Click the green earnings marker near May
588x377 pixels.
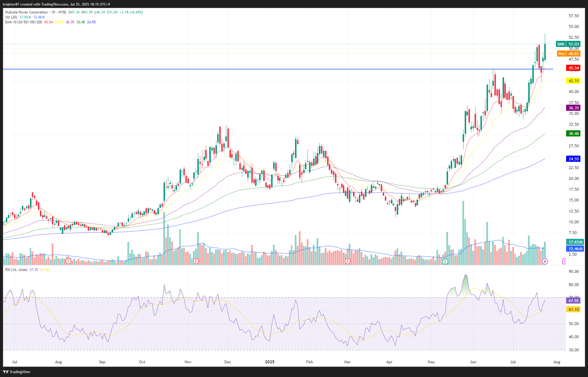pos(445,261)
